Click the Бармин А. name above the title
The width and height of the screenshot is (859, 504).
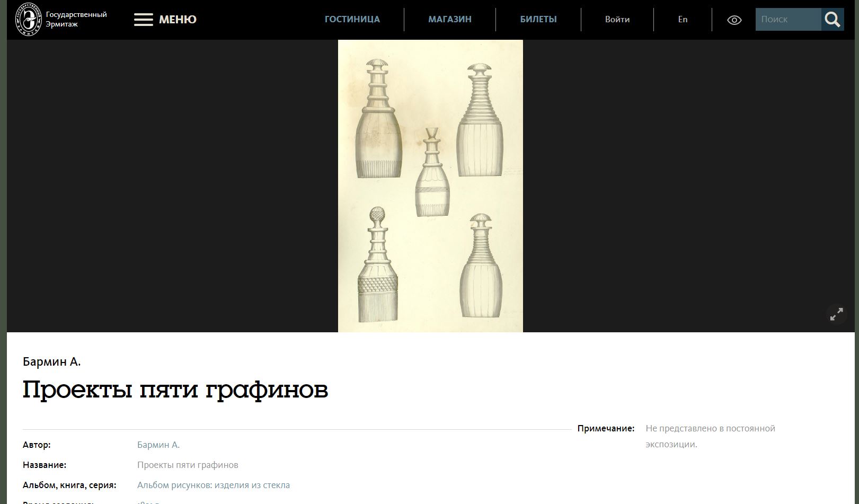point(52,362)
